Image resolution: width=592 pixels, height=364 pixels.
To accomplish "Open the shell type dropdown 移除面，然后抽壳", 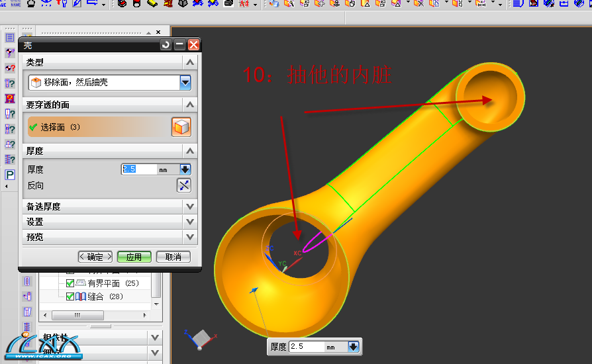I will (185, 82).
